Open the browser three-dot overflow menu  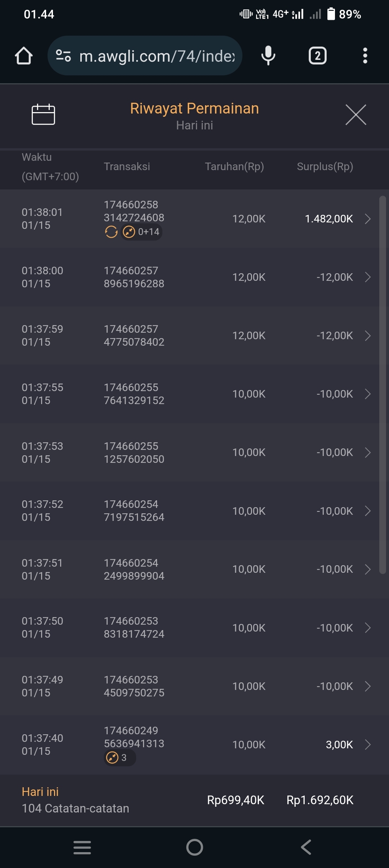pos(365,56)
